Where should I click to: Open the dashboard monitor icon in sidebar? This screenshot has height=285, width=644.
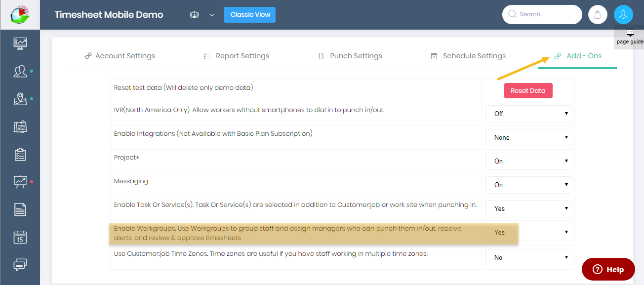coord(20,43)
